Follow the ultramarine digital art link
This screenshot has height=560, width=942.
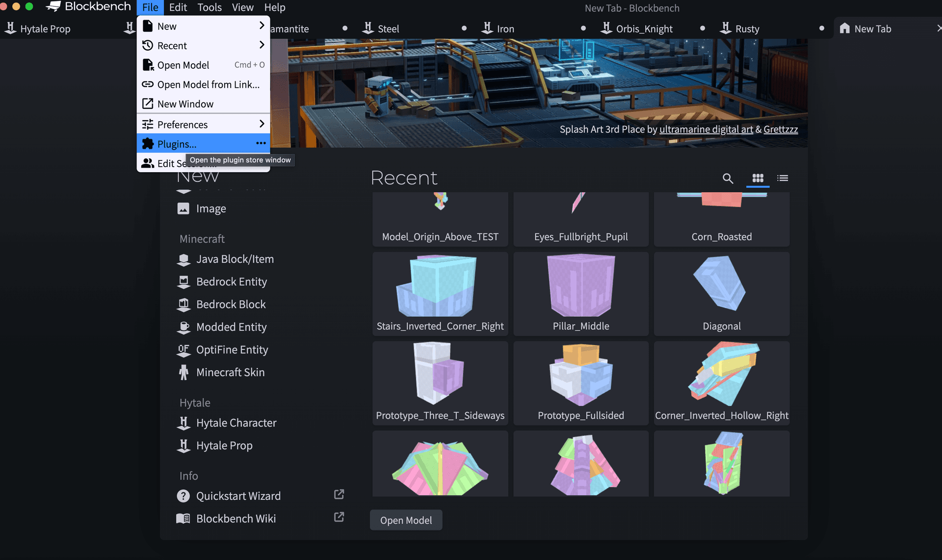(706, 129)
